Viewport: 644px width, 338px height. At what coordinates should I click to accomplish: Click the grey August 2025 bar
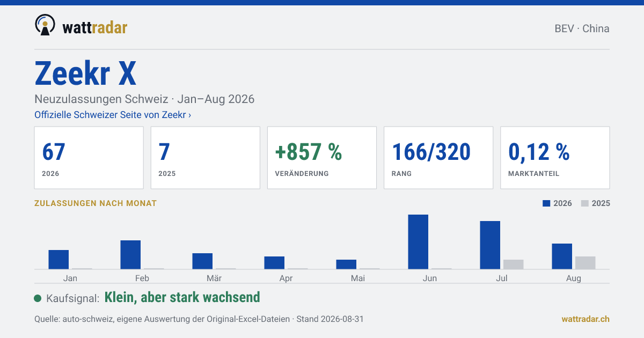coord(586,263)
